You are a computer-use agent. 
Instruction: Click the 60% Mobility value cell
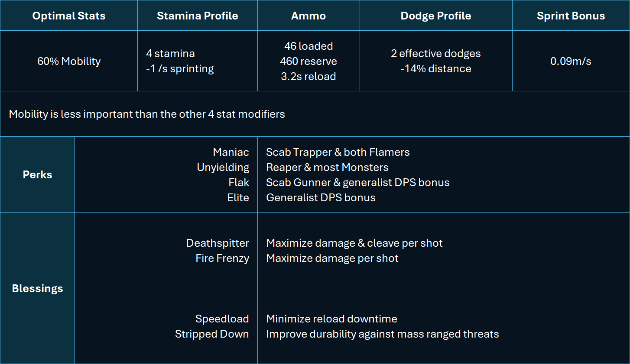(x=69, y=61)
